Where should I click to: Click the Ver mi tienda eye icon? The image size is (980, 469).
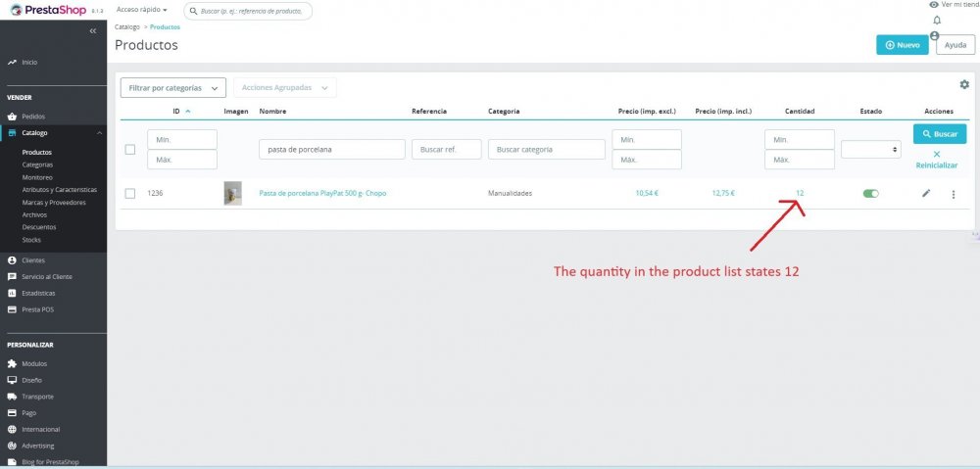(934, 4)
